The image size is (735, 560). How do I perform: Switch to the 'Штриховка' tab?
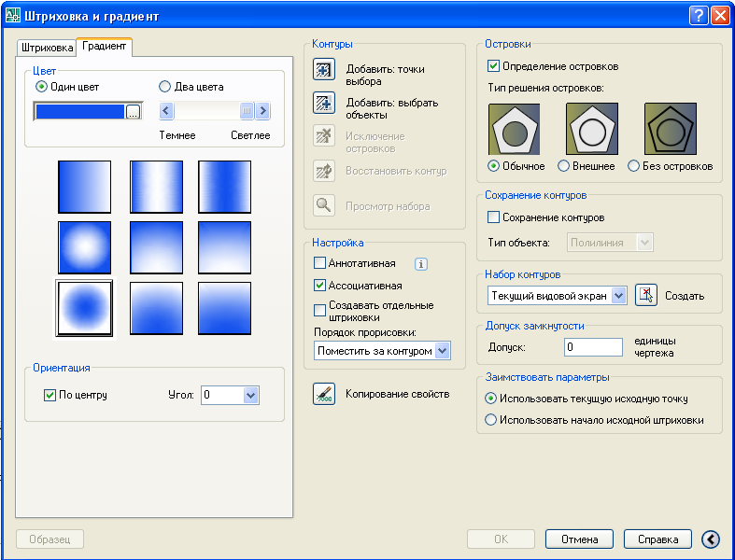(x=47, y=48)
